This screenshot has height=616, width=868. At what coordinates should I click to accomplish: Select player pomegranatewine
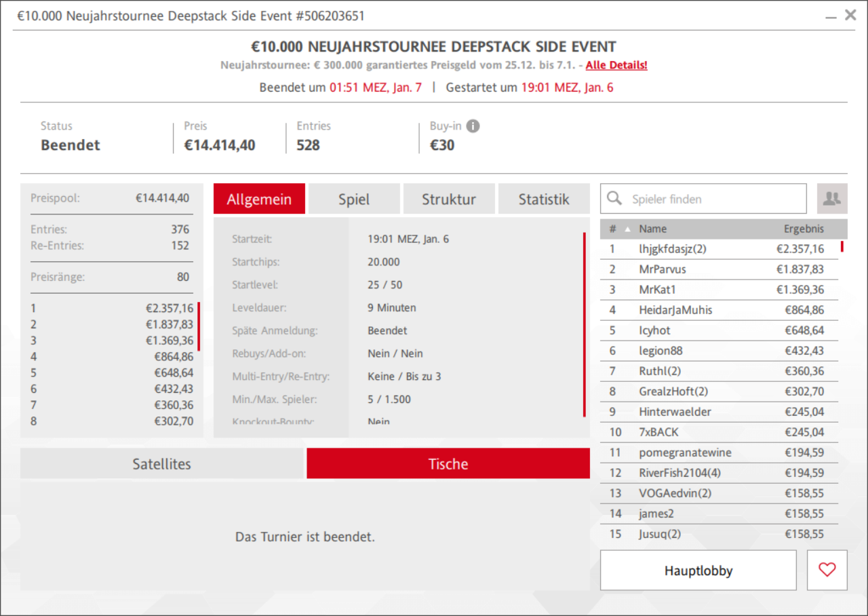point(719,453)
